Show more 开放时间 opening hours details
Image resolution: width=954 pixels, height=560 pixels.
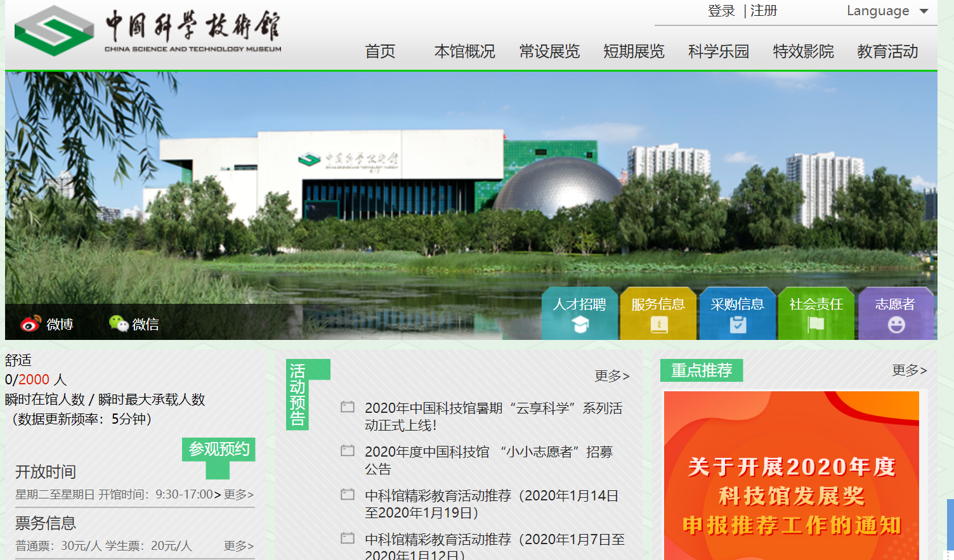238,495
